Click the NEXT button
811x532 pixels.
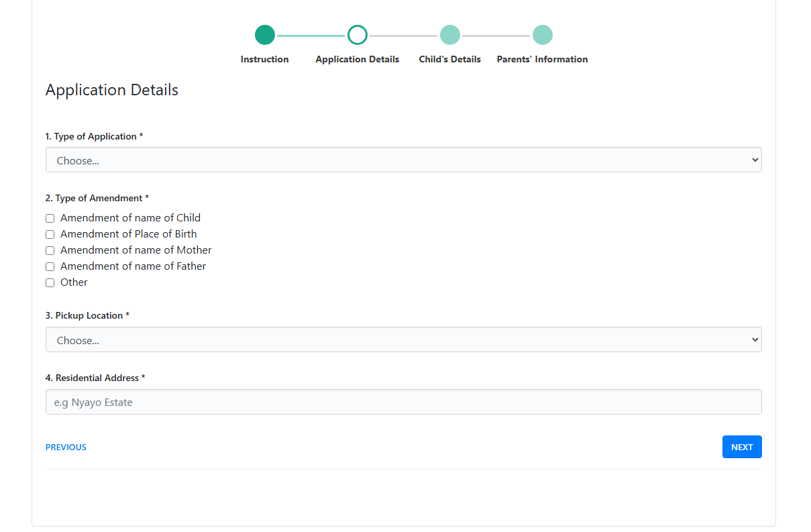742,446
